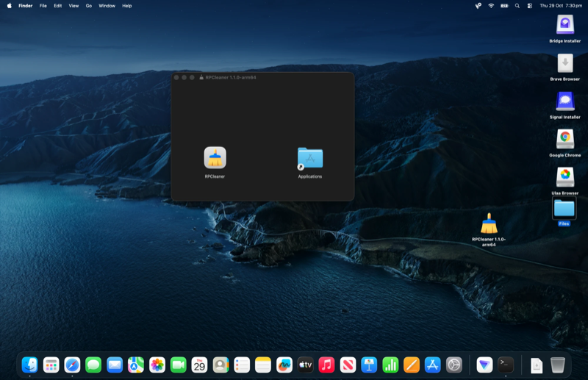Launch FaceTime from the Dock
The image size is (588, 380).
click(179, 365)
